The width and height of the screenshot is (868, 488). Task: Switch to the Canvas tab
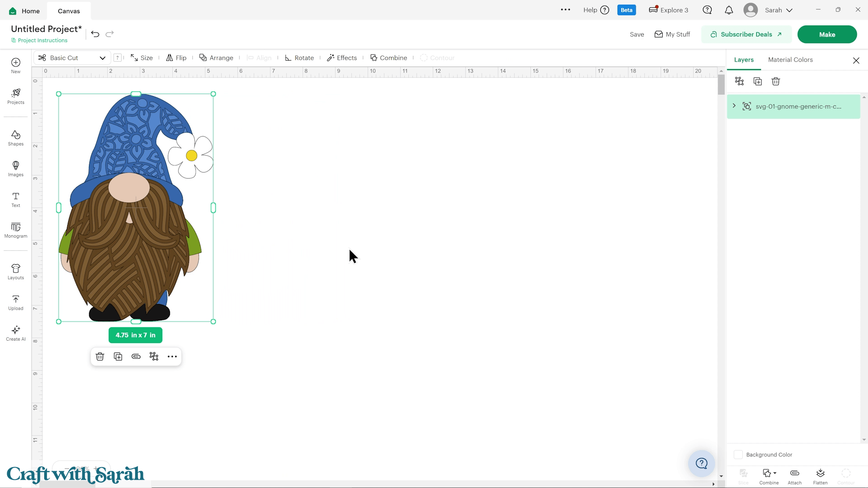coord(69,11)
